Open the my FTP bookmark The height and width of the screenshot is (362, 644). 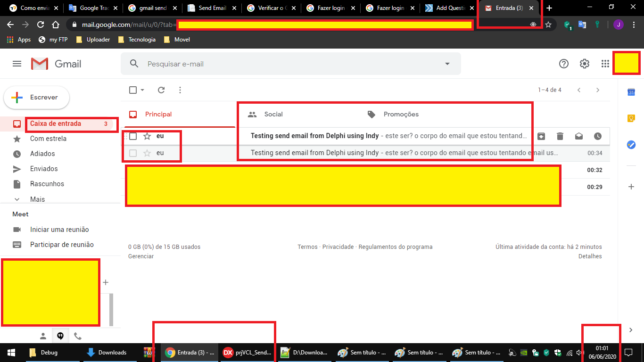tap(53, 40)
